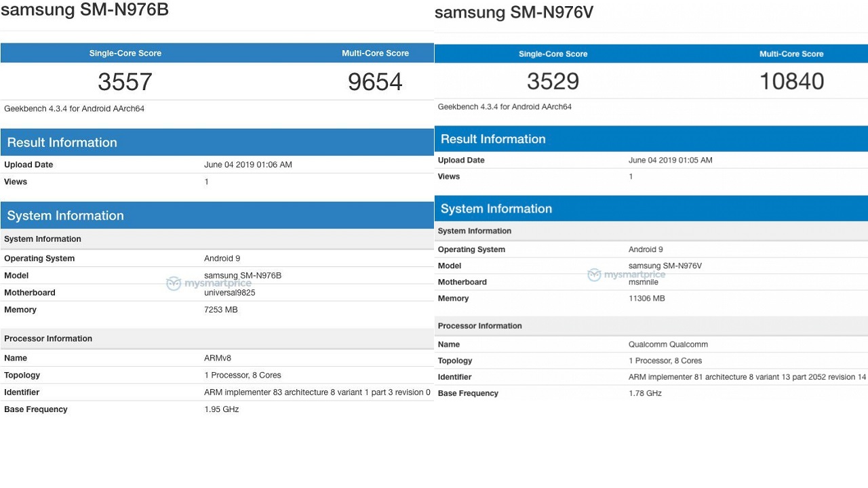Select memory value 11306 MB
This screenshot has height=488, width=868.
647,299
